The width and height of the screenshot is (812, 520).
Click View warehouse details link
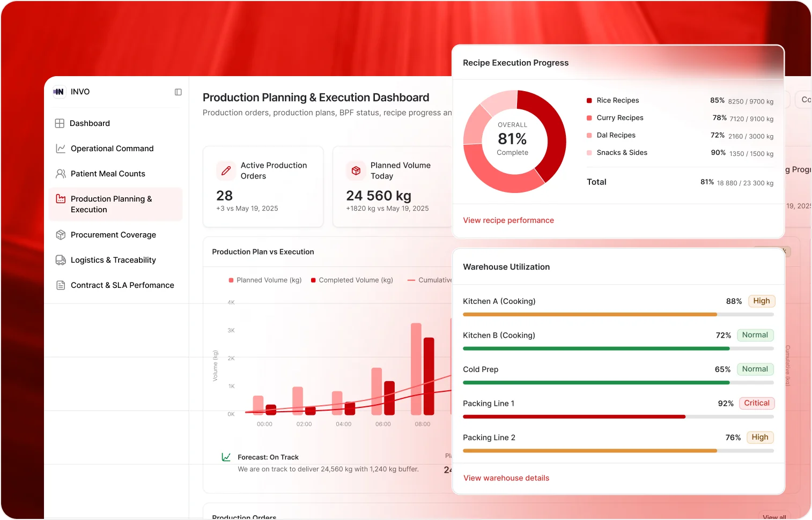[x=506, y=478]
